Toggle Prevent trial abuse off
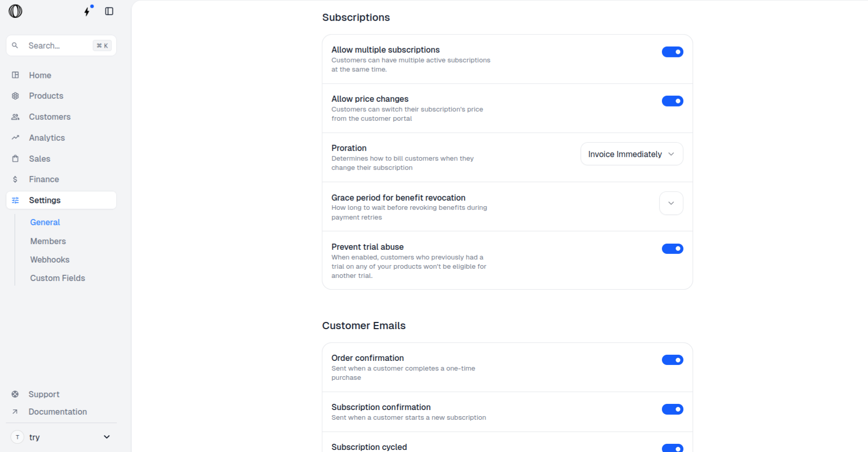 (672, 249)
